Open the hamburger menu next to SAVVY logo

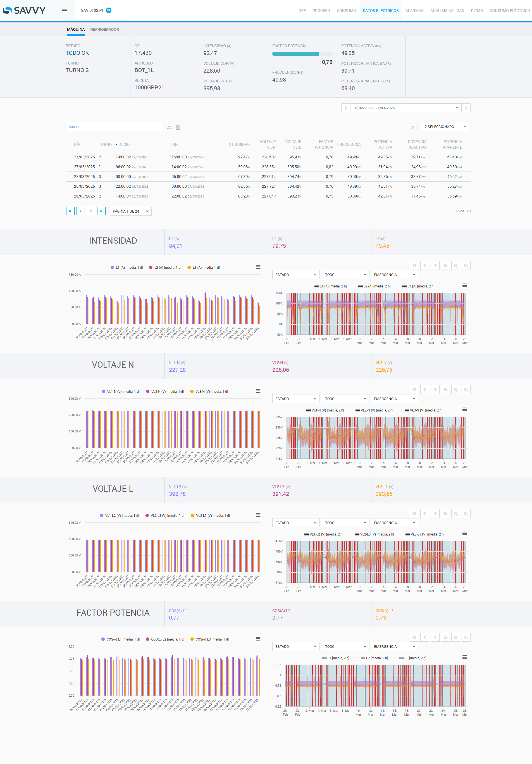click(x=65, y=11)
